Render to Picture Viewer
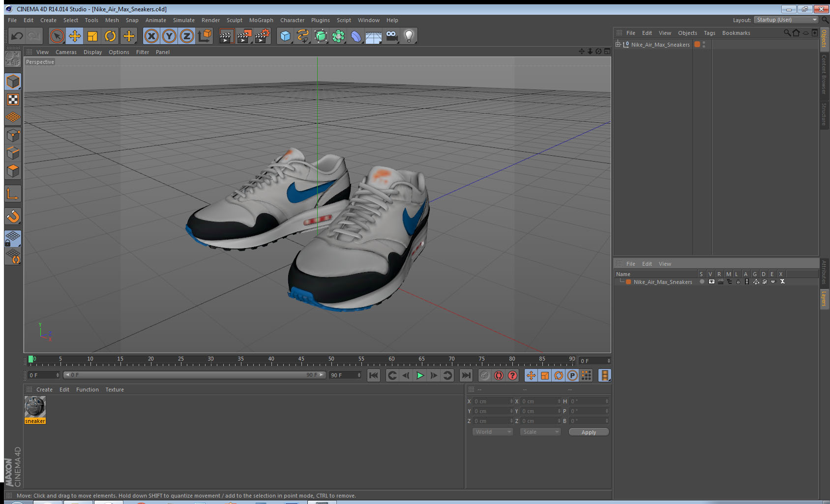This screenshot has height=504, width=830. (244, 36)
